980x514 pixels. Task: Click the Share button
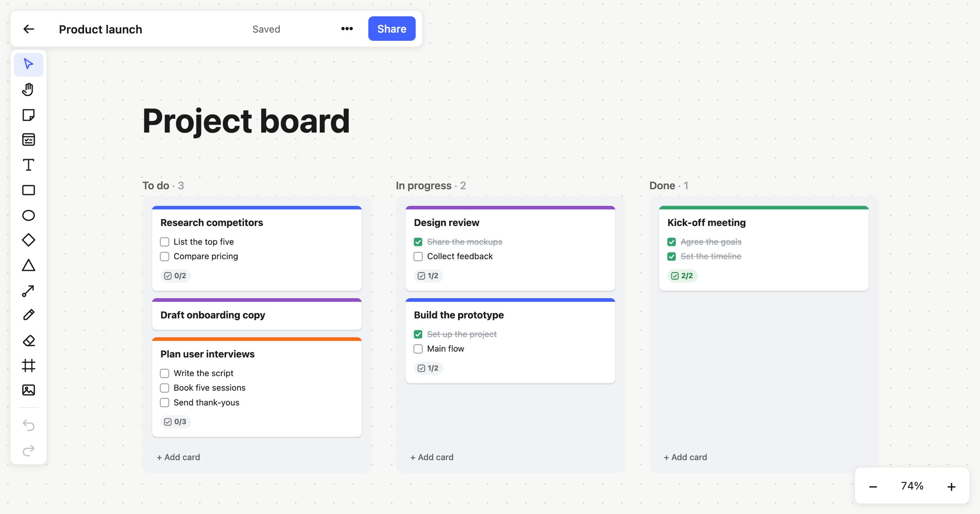pyautogui.click(x=392, y=29)
